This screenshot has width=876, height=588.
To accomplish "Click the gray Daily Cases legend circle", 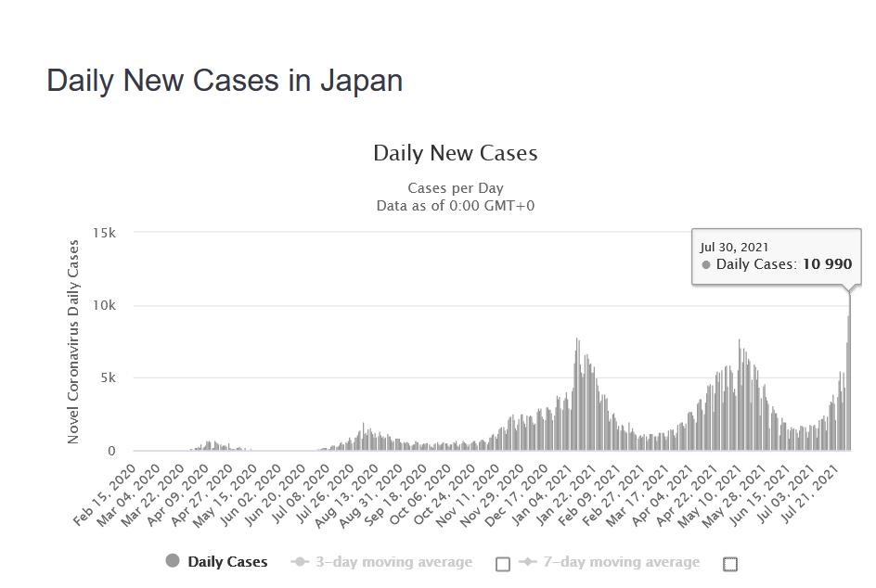I will [173, 561].
